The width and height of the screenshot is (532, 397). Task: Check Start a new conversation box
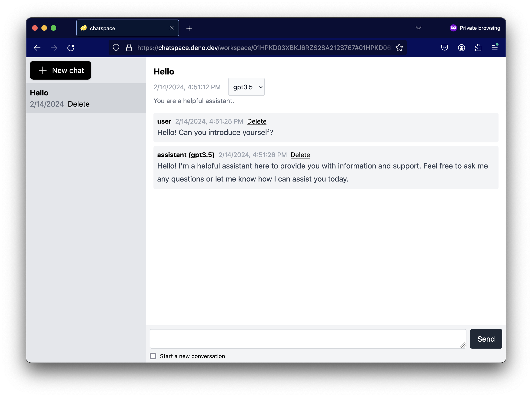pos(153,356)
